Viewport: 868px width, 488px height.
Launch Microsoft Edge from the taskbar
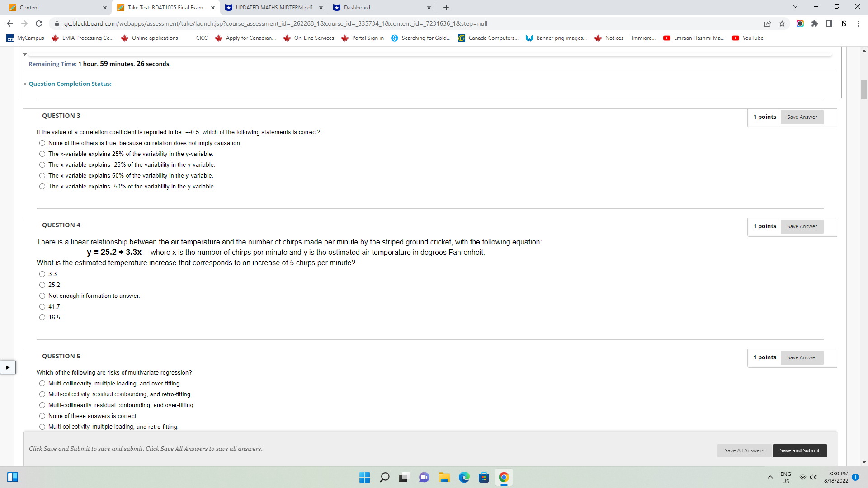[464, 477]
